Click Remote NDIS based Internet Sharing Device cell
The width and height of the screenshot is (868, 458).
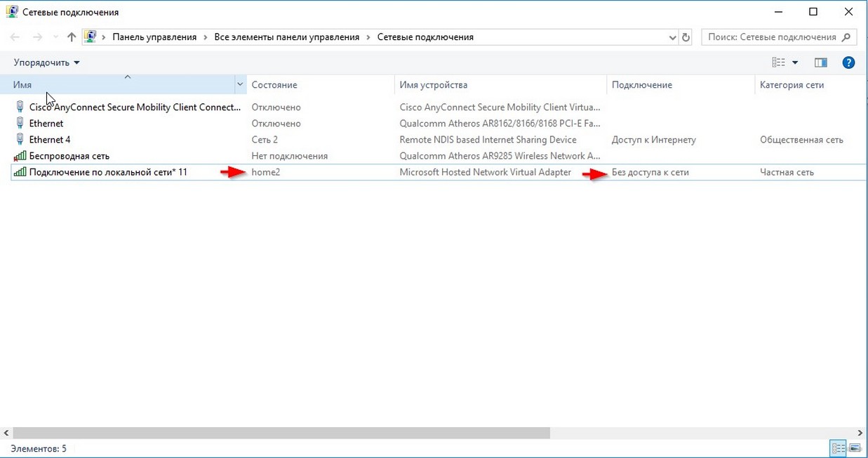(x=488, y=140)
